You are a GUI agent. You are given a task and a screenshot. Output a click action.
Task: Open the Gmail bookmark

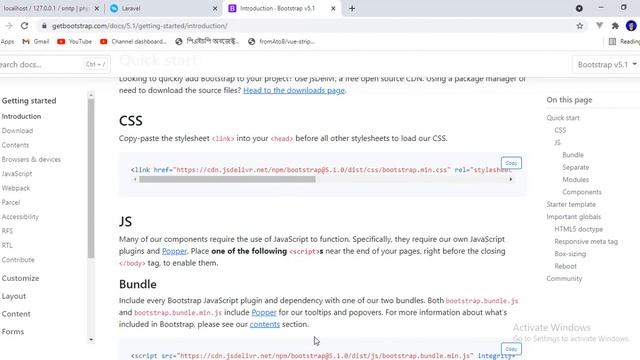(36, 41)
